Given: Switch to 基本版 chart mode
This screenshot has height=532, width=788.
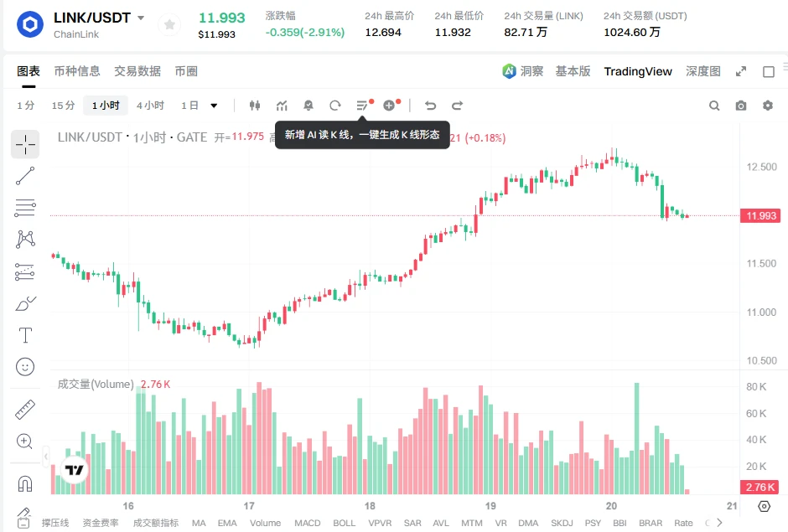Looking at the screenshot, I should click(x=573, y=71).
